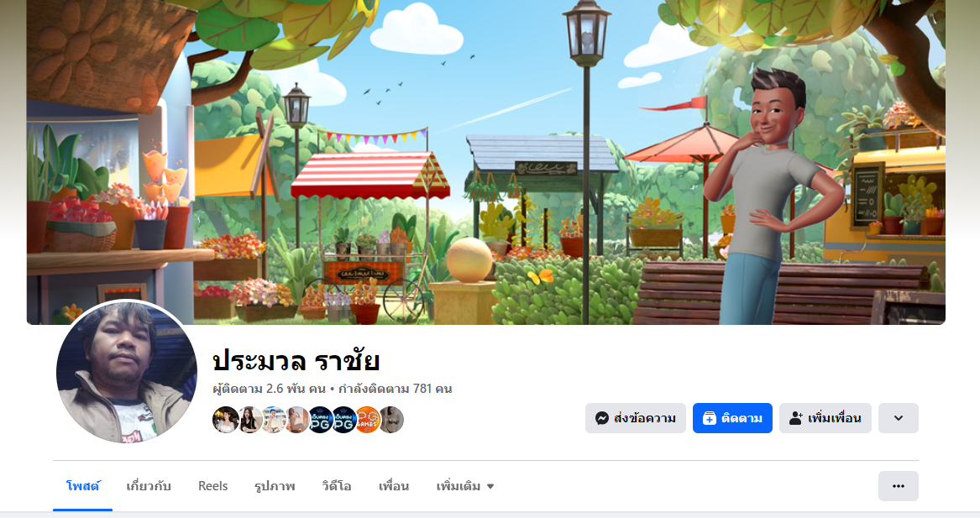Click the first friend avatar thumbnail
Viewport: 980px width, 518px height.
[x=226, y=420]
